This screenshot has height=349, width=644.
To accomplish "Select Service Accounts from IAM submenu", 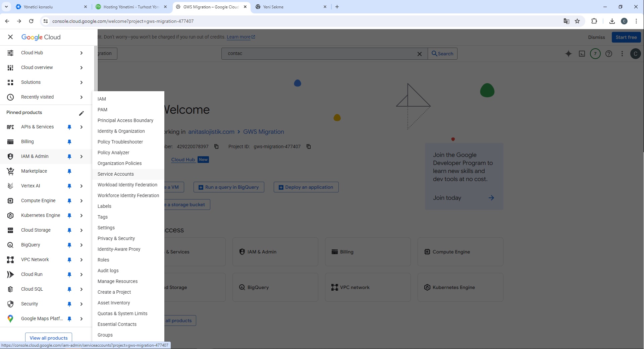I will 116,174.
